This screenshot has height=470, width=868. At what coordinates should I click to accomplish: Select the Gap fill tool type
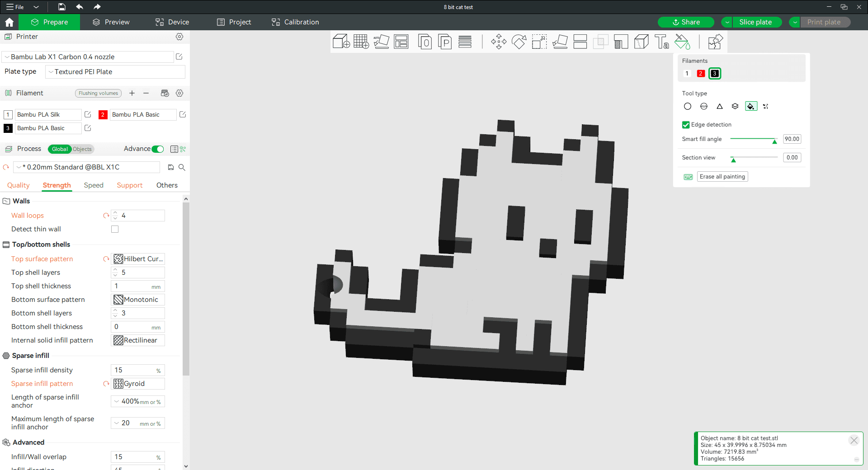[765, 106]
